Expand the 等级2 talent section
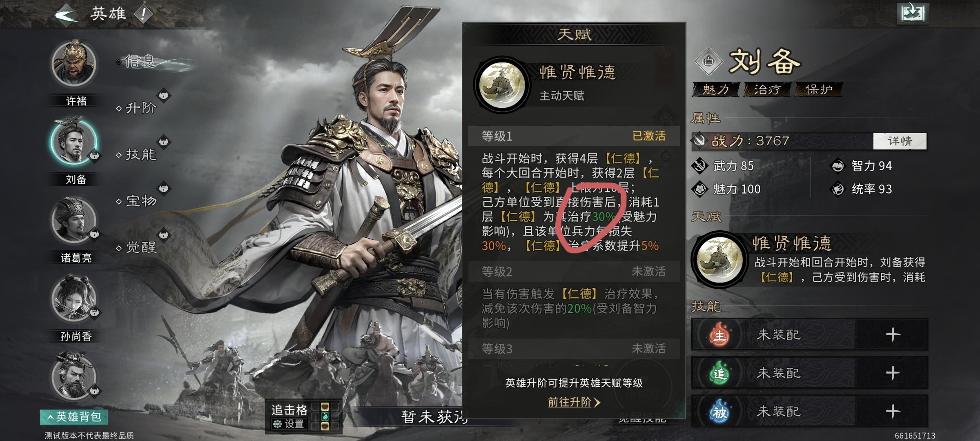980x441 pixels. tap(574, 272)
